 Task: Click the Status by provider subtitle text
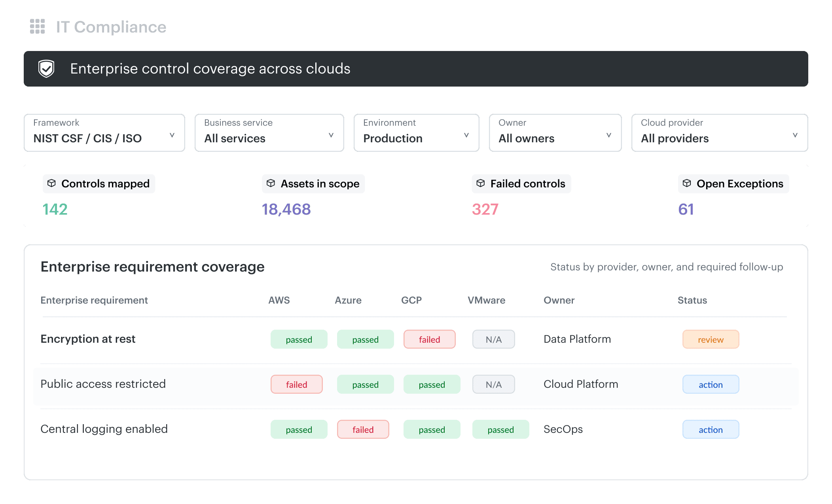coord(667,267)
